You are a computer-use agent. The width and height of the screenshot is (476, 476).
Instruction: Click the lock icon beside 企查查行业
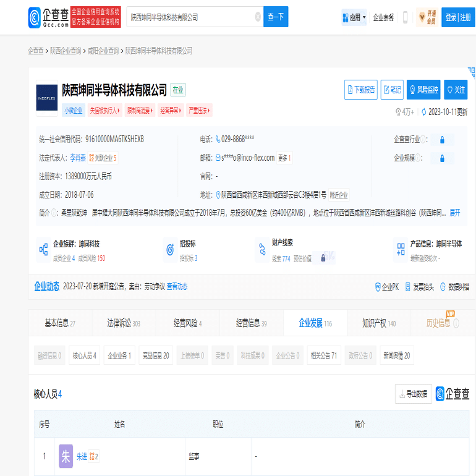[x=442, y=140]
